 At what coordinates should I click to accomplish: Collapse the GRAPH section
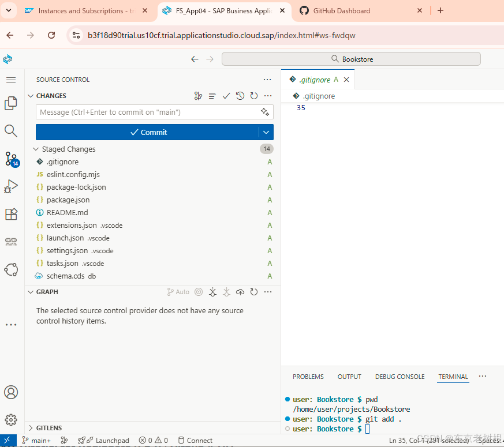pyautogui.click(x=31, y=292)
